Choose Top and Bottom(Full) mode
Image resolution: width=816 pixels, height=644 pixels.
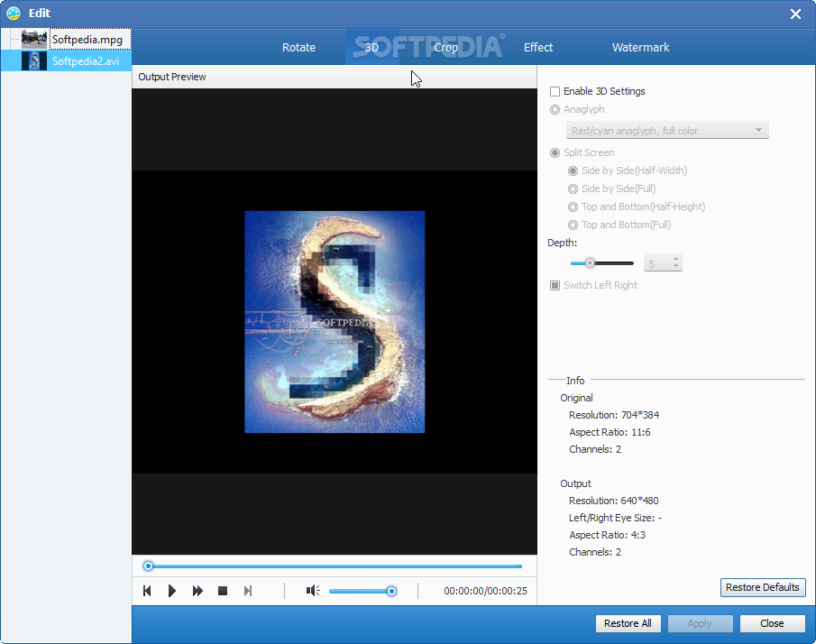tap(573, 225)
